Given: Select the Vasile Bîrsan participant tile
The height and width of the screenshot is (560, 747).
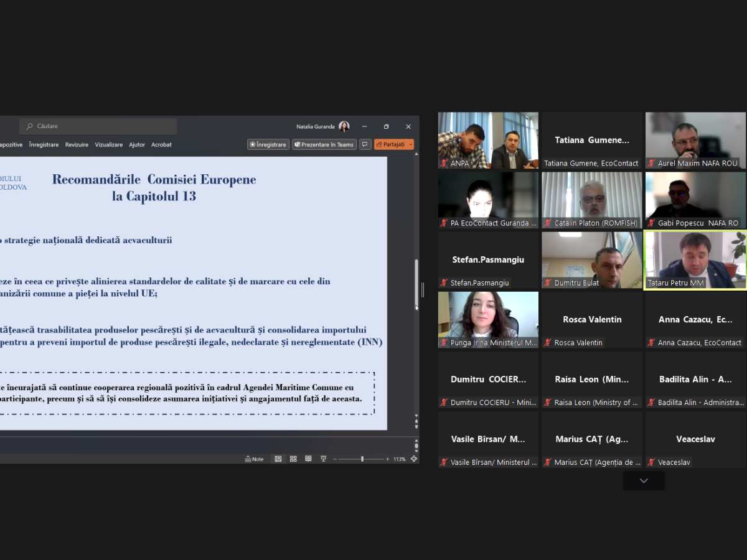Looking at the screenshot, I should (488, 440).
